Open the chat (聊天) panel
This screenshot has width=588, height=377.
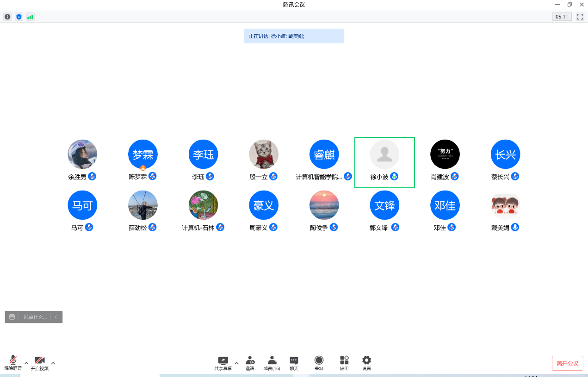(294, 363)
